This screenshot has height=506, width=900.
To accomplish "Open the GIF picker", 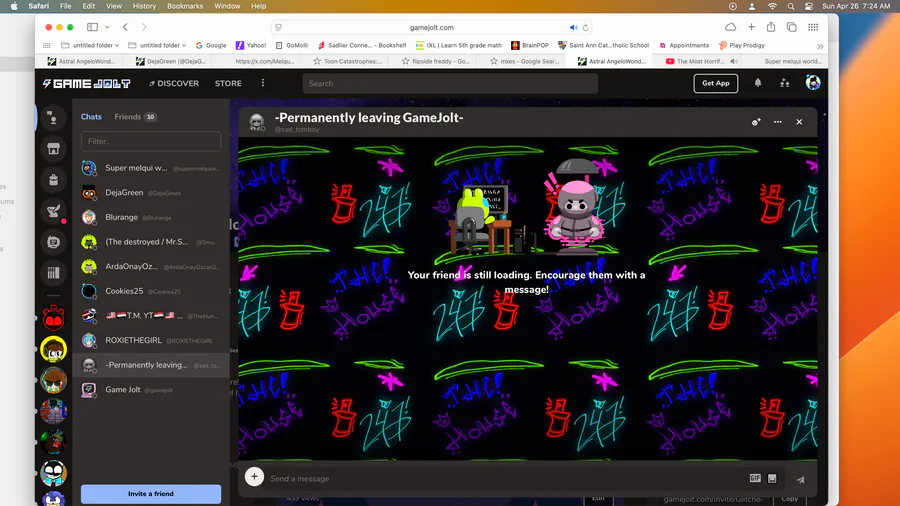I will 755,478.
